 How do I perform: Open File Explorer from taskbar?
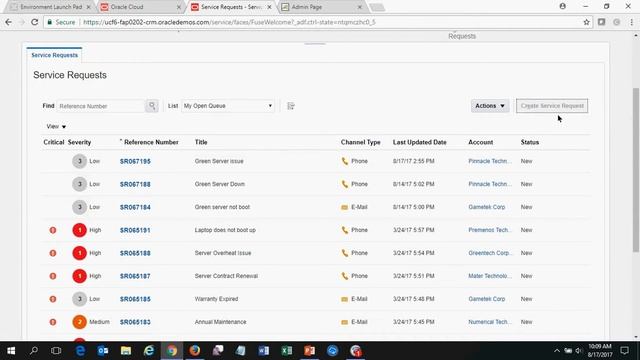[126, 351]
